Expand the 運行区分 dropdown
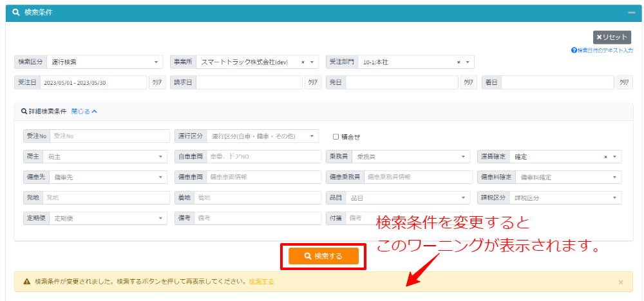This screenshot has width=644, height=301. [x=263, y=136]
